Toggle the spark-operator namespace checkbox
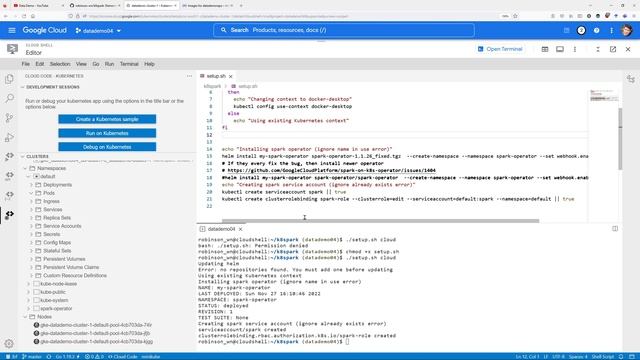The height and width of the screenshot is (360, 640). (x=36, y=309)
